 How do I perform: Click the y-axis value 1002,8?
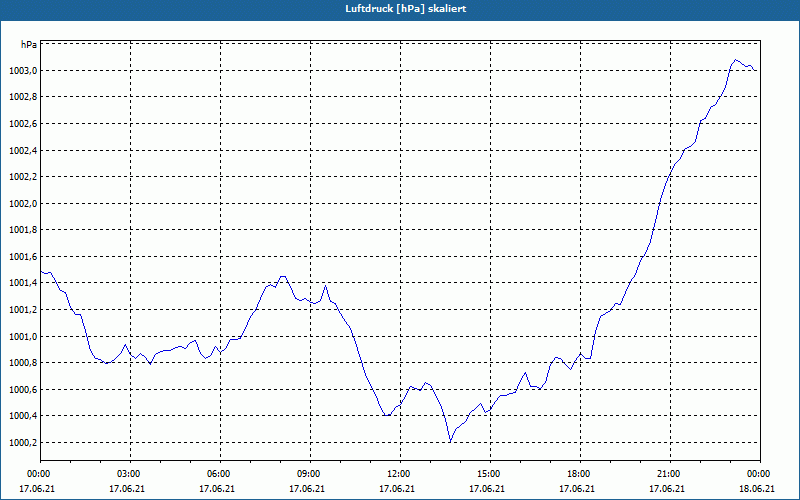coord(23,97)
